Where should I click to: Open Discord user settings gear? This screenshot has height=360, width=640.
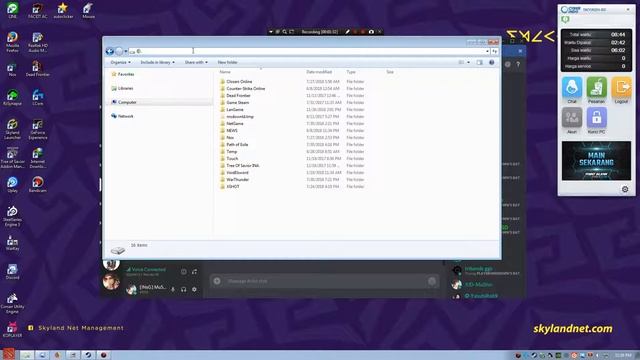(x=194, y=289)
